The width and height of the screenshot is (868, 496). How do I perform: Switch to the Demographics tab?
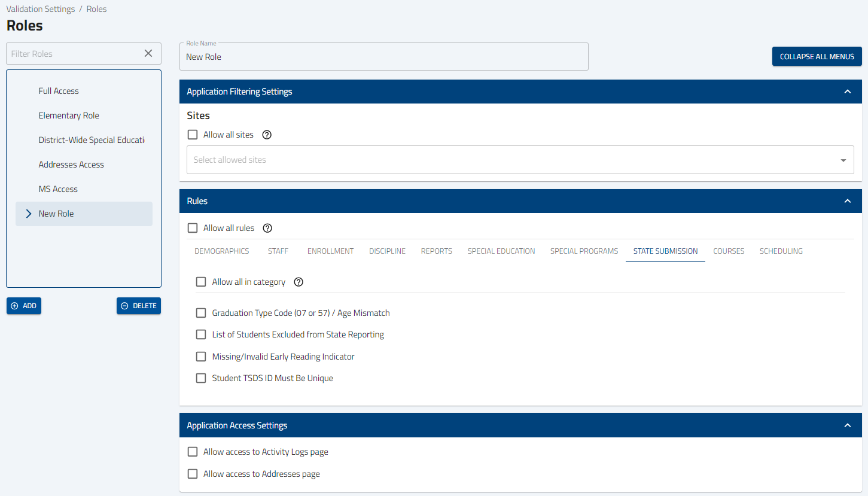click(222, 251)
